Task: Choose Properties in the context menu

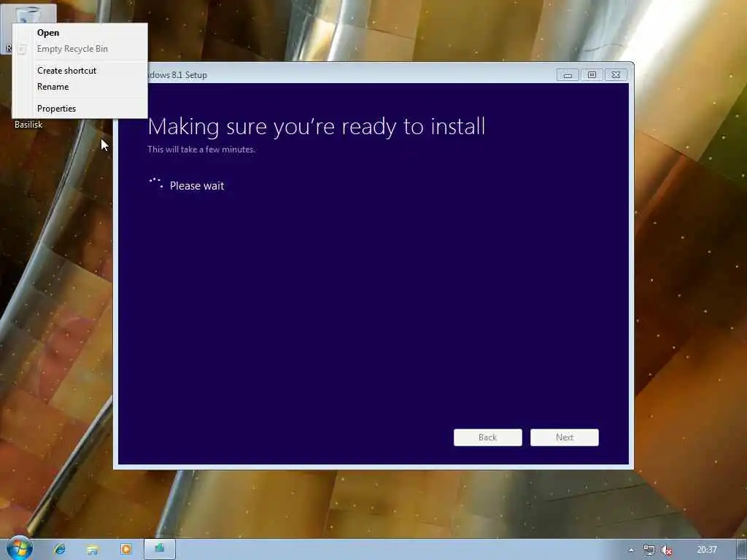Action: [x=80, y=109]
